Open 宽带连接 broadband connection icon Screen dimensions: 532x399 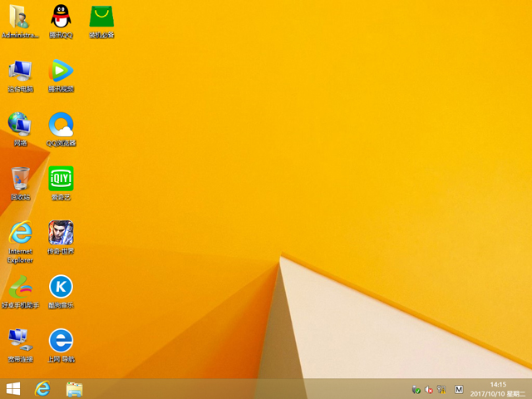coord(20,341)
